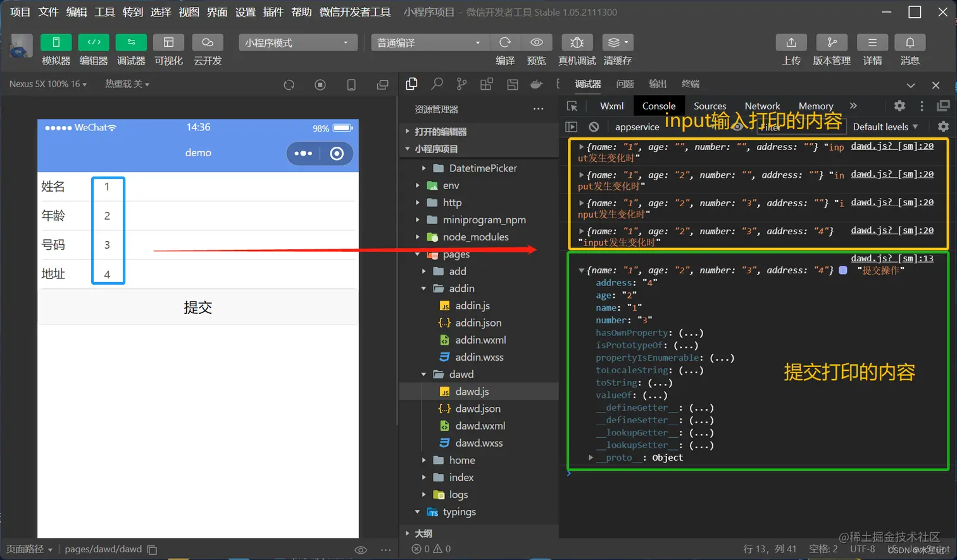Click the 提交 submit button
Image resolution: width=957 pixels, height=560 pixels.
tap(198, 308)
